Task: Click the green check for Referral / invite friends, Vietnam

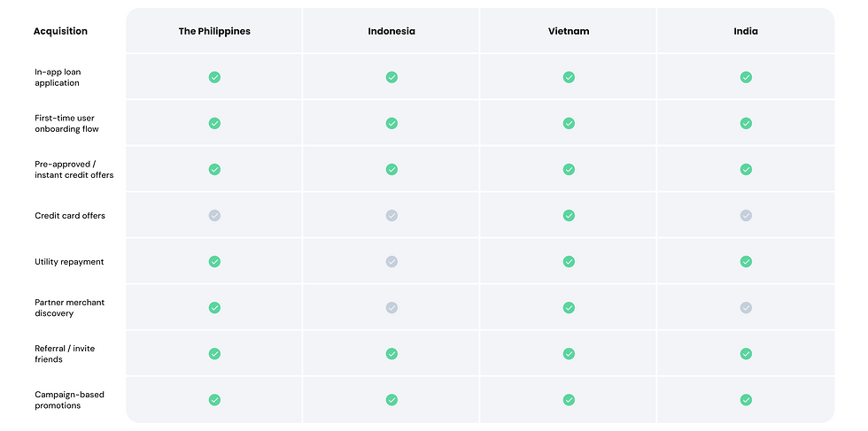Action: [569, 353]
